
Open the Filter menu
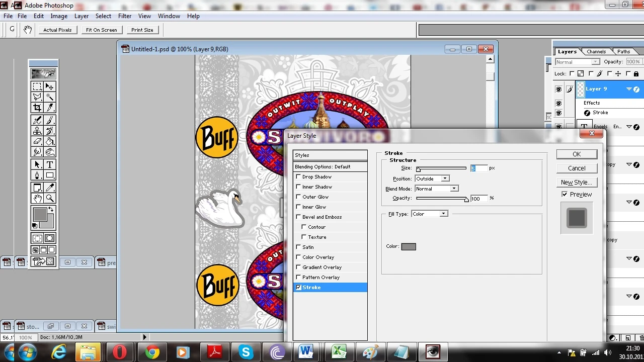125,16
